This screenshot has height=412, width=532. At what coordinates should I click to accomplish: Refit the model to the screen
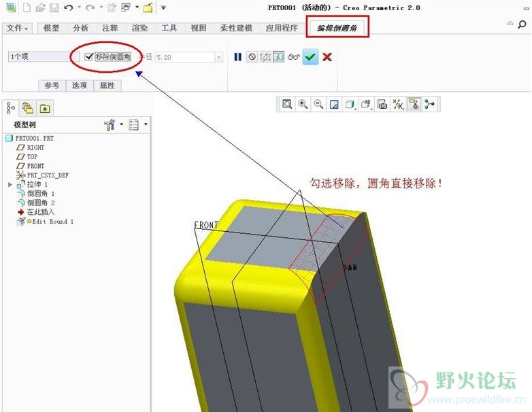pos(287,104)
